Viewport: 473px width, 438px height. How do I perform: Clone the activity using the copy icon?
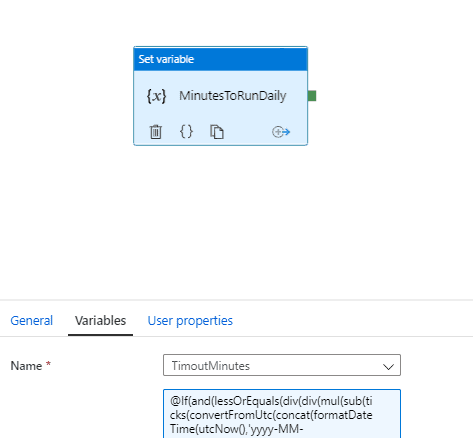(217, 132)
